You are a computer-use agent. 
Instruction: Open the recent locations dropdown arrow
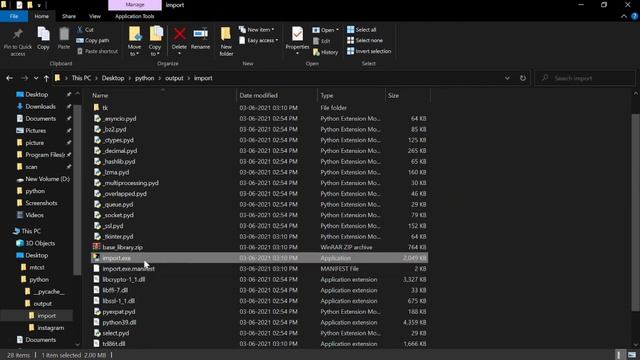36,78
